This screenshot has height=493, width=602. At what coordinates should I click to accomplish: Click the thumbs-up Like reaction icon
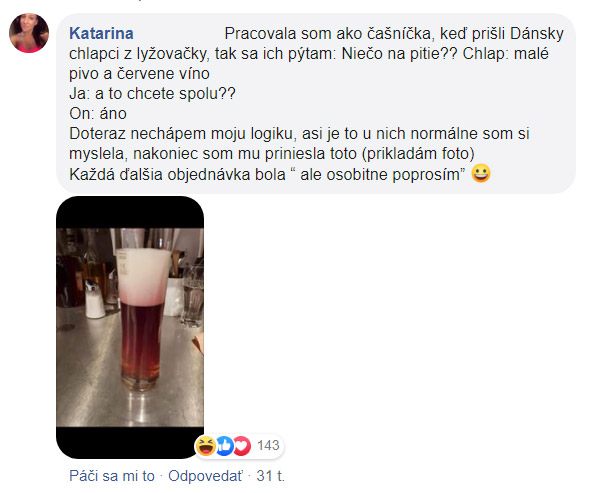point(225,446)
